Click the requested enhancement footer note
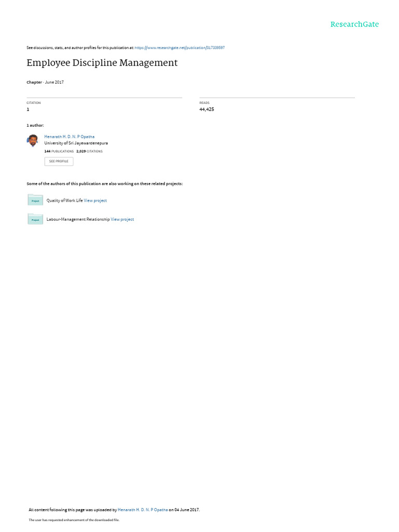This screenshot has width=399, height=532. (74, 520)
